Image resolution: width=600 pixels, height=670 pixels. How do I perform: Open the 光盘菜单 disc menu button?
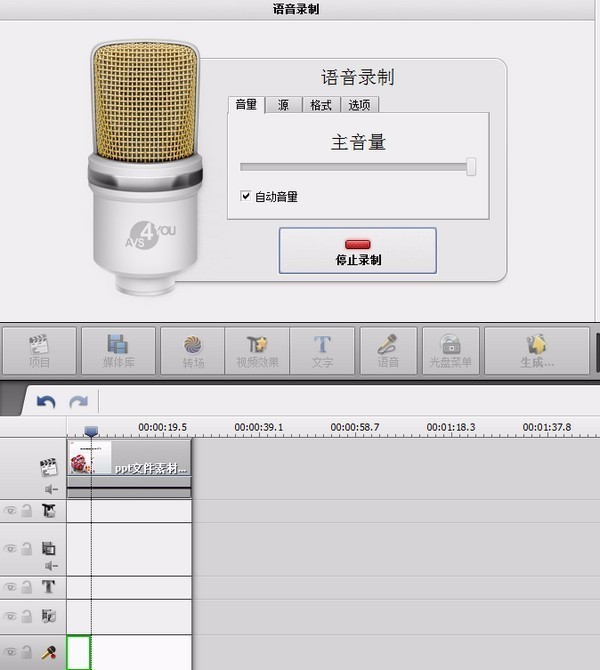pyautogui.click(x=450, y=351)
